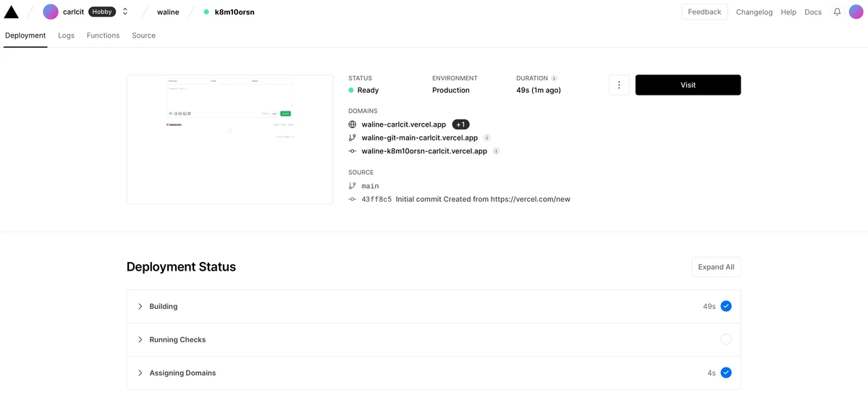Open the Docs link

click(813, 12)
